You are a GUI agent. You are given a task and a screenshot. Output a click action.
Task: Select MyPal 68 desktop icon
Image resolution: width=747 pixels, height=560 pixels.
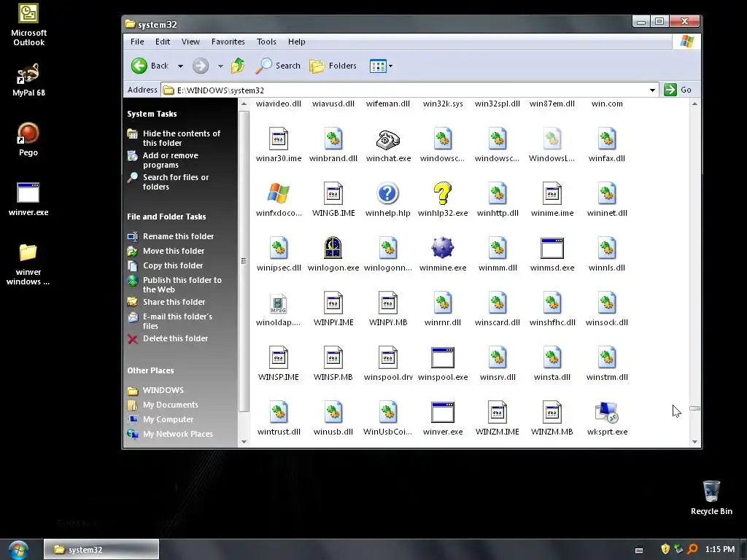pyautogui.click(x=28, y=79)
